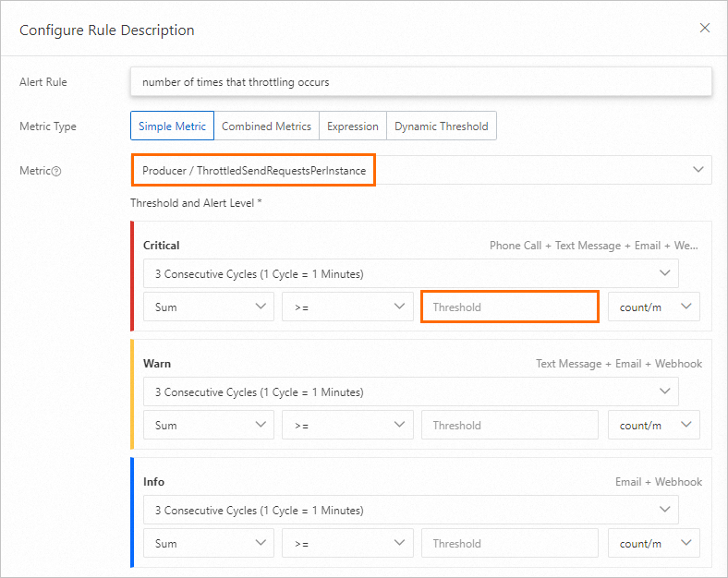Expand Critical consecutive cycles dropdown

pos(410,274)
